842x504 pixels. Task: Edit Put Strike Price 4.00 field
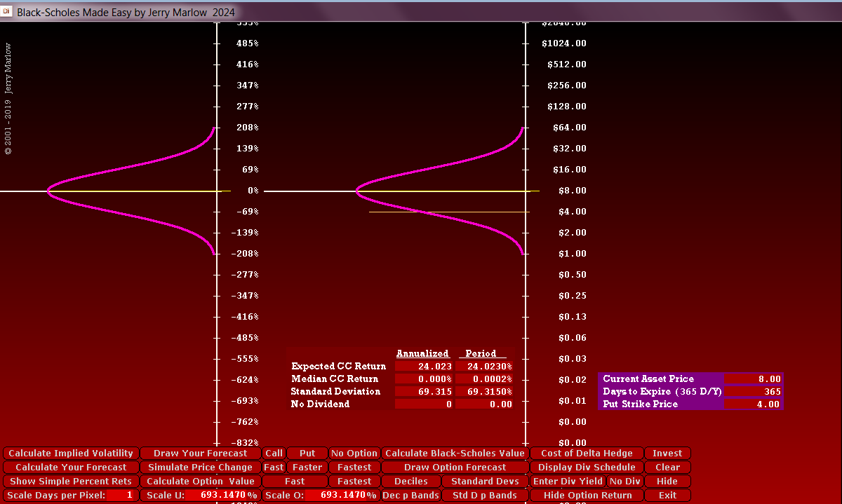[753, 404]
